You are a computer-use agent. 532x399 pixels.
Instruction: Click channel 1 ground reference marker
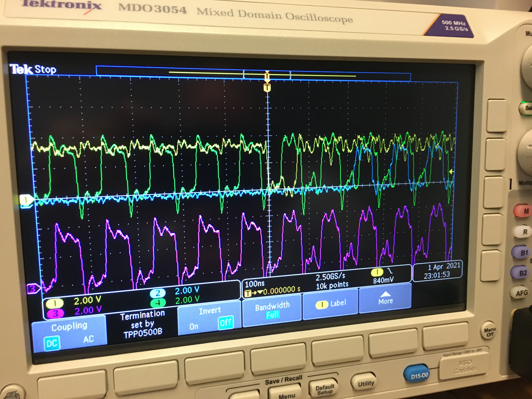[26, 200]
